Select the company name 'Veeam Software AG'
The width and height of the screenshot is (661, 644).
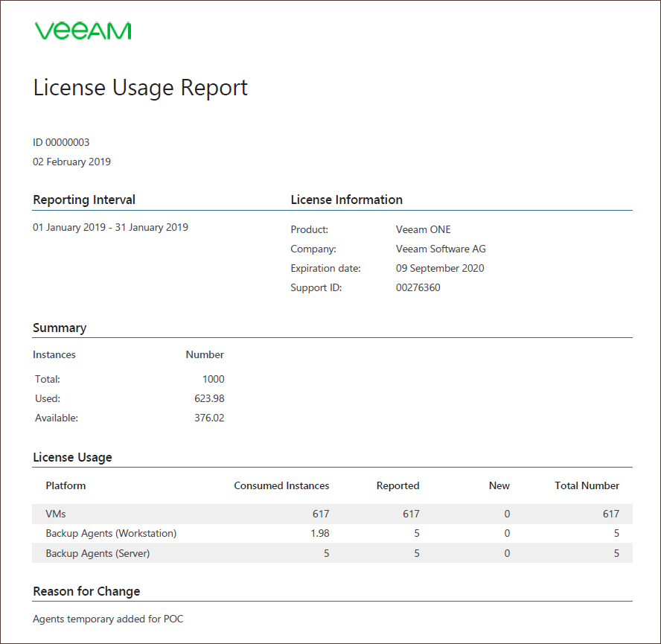[x=441, y=249]
